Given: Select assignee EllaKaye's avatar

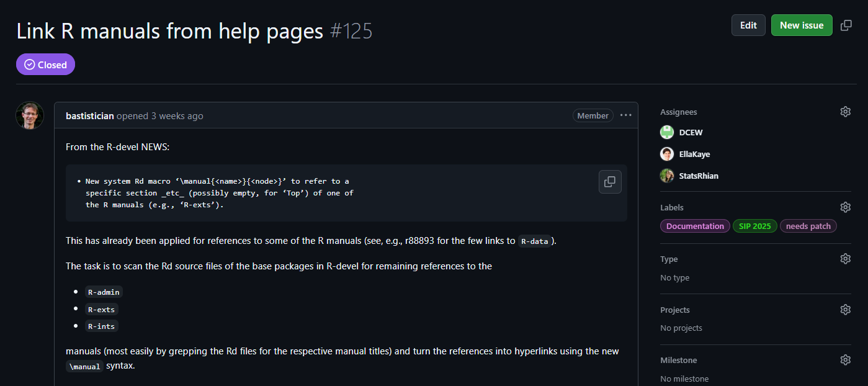Looking at the screenshot, I should click(x=666, y=153).
